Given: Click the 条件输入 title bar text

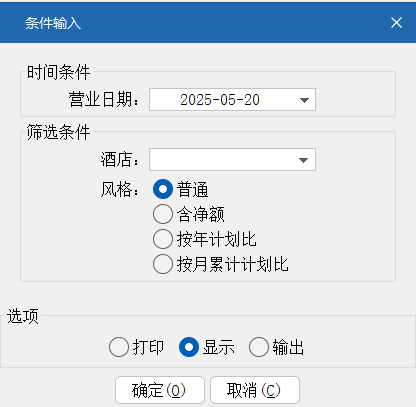Looking at the screenshot, I should 53,23.
